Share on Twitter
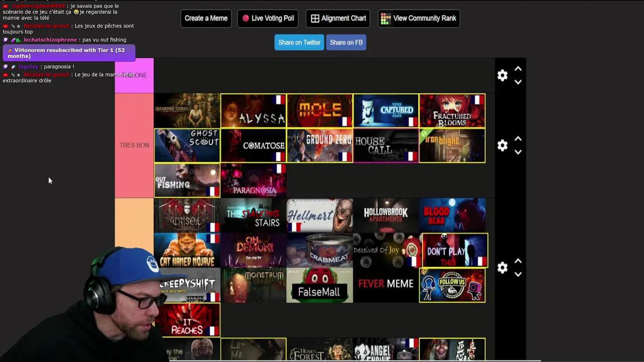Image resolution: width=644 pixels, height=362 pixels. [x=299, y=42]
